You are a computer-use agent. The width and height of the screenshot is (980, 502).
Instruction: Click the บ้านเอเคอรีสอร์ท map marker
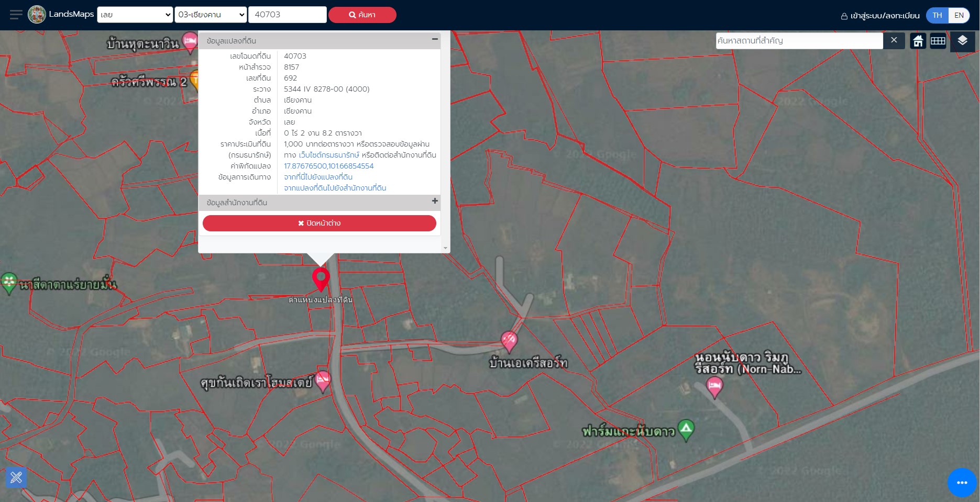[x=509, y=342]
